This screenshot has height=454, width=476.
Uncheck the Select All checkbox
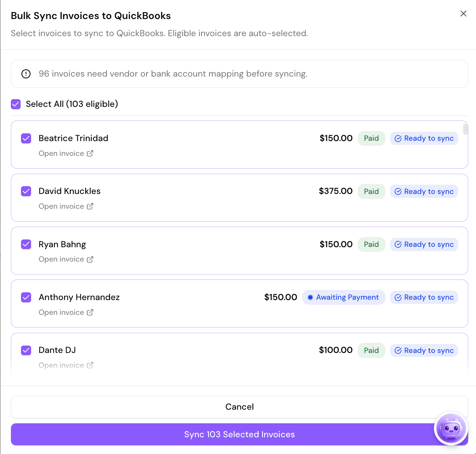[x=16, y=104]
